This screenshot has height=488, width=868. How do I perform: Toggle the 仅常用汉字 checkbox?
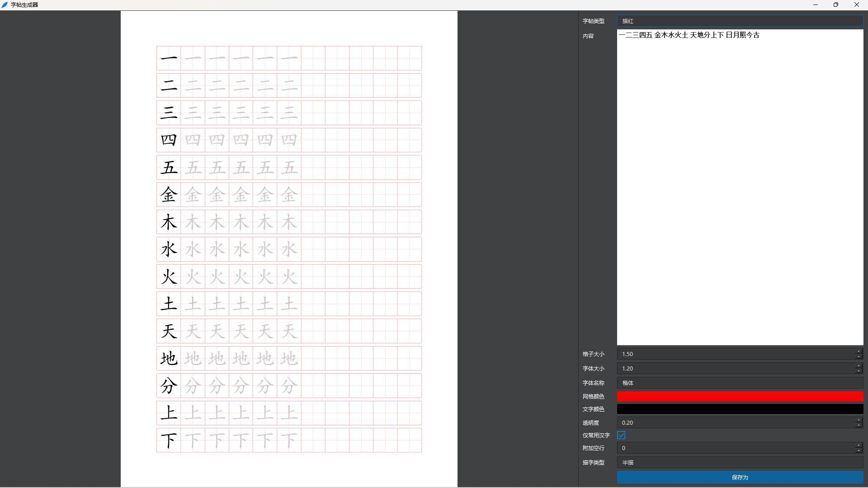pyautogui.click(x=621, y=435)
